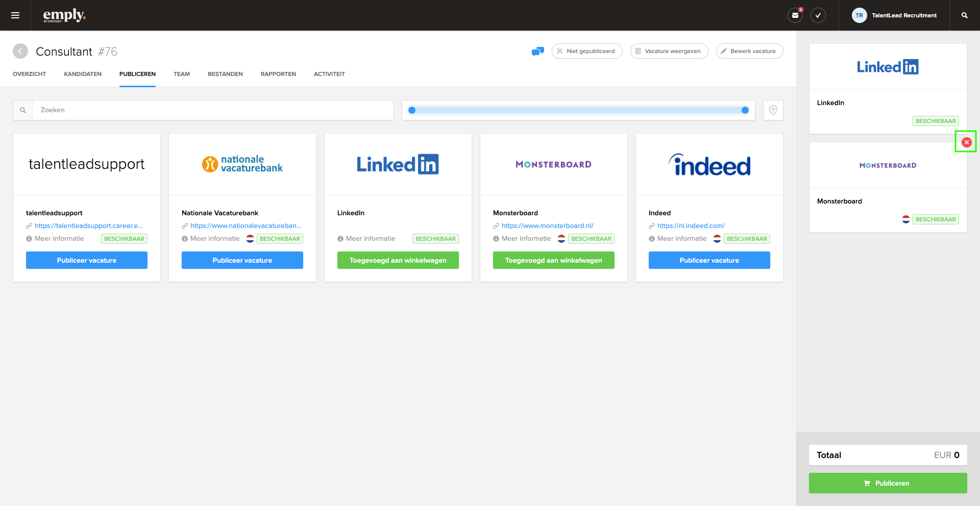The image size is (980, 506).
Task: Open the TR user avatar
Action: coord(860,15)
